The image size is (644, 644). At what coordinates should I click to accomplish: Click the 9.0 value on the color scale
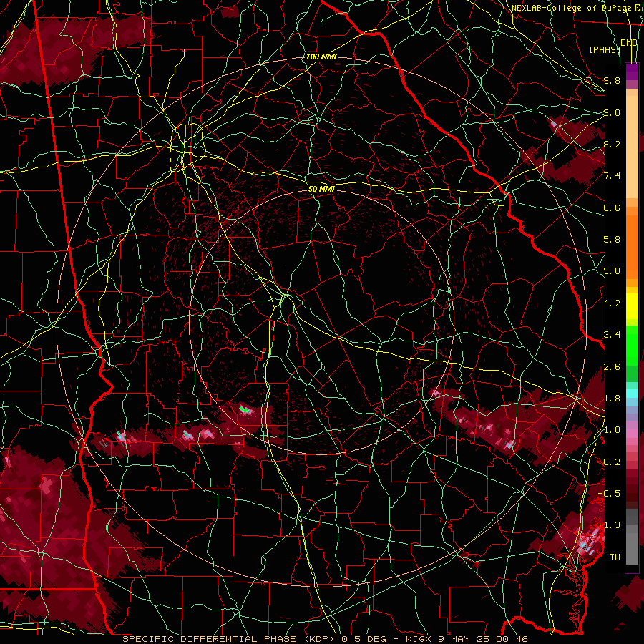coord(612,112)
